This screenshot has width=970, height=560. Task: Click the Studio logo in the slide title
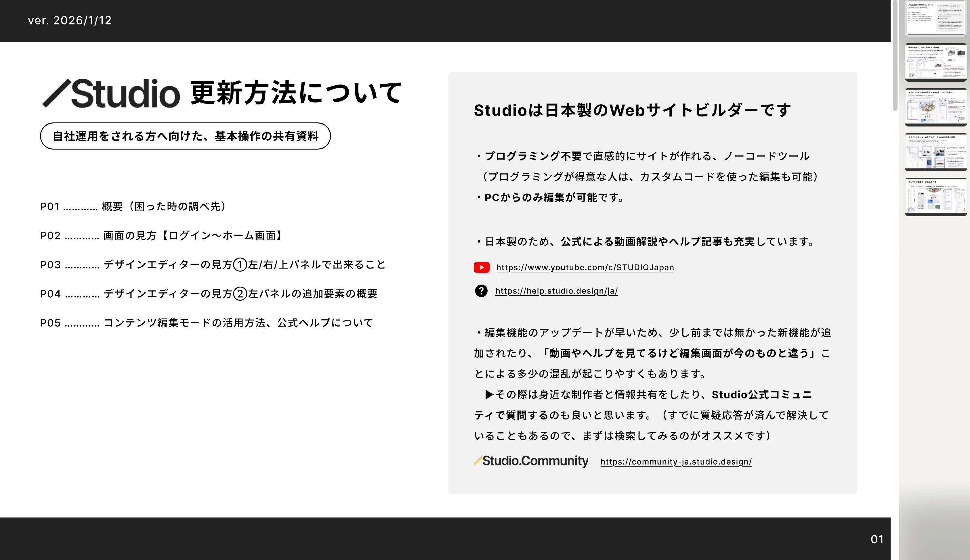(111, 93)
